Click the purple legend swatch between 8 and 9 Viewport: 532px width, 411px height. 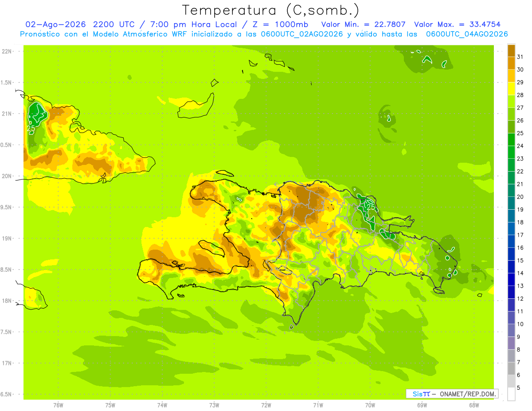tap(511, 343)
